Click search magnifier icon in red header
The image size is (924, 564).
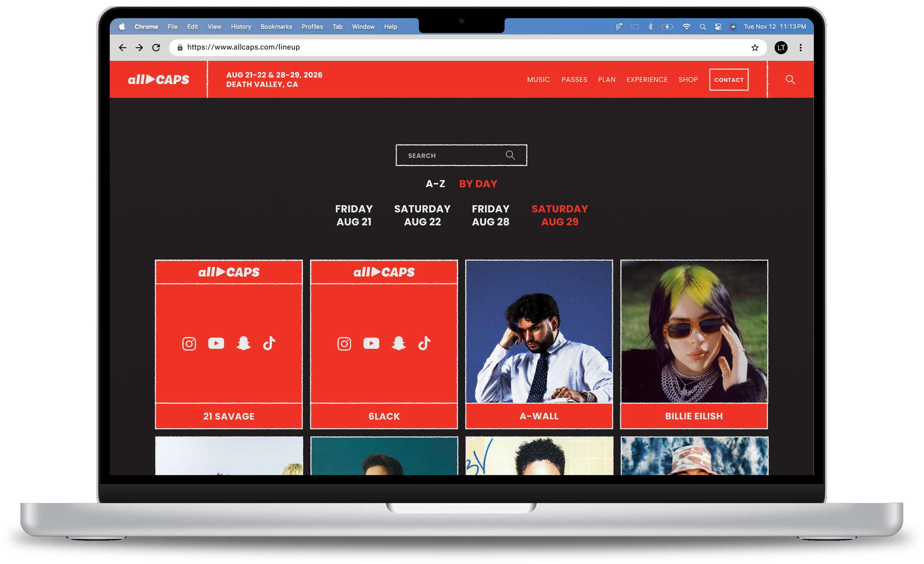[790, 79]
